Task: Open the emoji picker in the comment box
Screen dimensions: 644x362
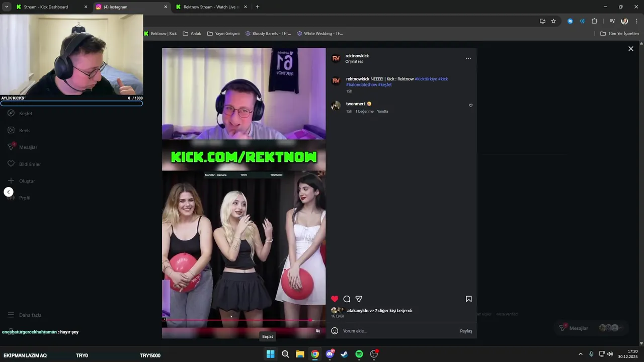Action: [x=335, y=331]
